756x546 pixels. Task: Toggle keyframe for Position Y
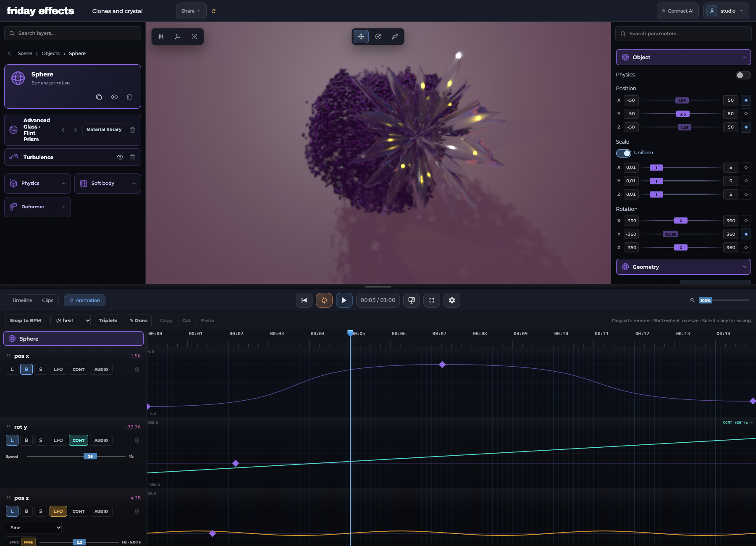point(746,114)
